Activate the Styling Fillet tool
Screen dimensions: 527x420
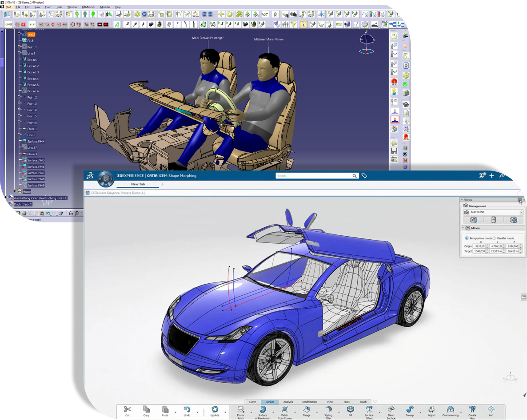pyautogui.click(x=328, y=412)
